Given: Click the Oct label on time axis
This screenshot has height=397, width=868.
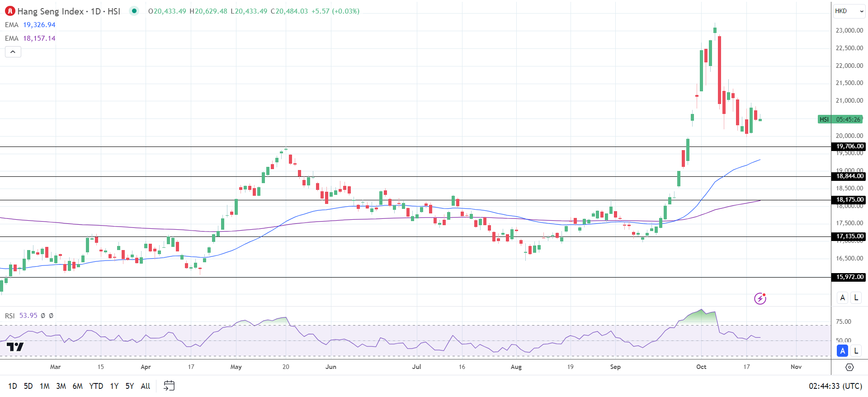Looking at the screenshot, I should pyautogui.click(x=701, y=367).
